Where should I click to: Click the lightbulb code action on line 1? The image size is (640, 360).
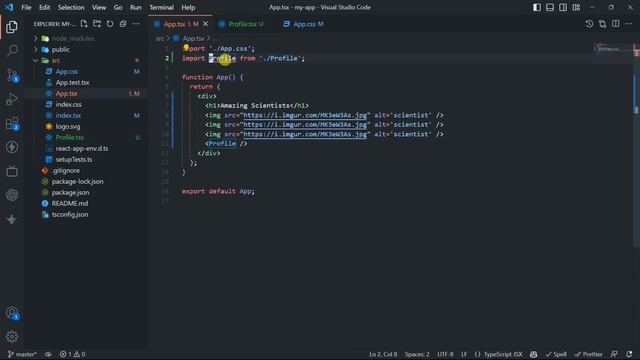(186, 48)
